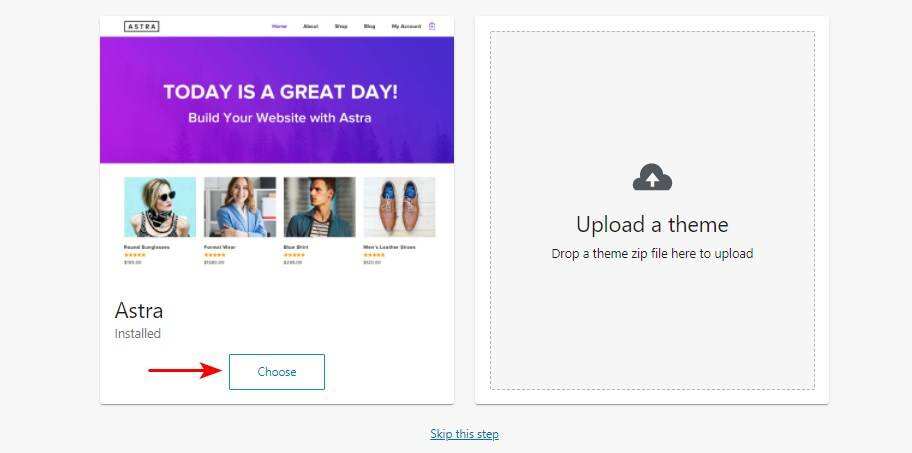Click the Upload a theme drop zone heading

[652, 224]
